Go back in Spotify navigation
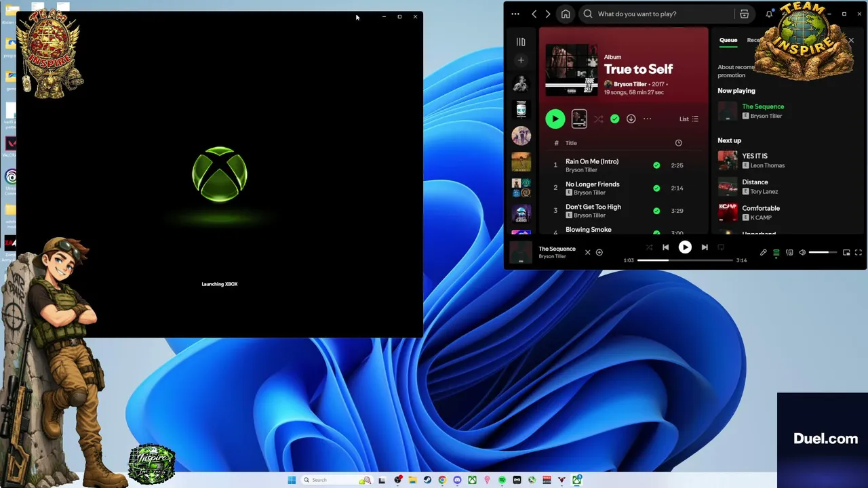The height and width of the screenshot is (488, 868). pyautogui.click(x=534, y=14)
